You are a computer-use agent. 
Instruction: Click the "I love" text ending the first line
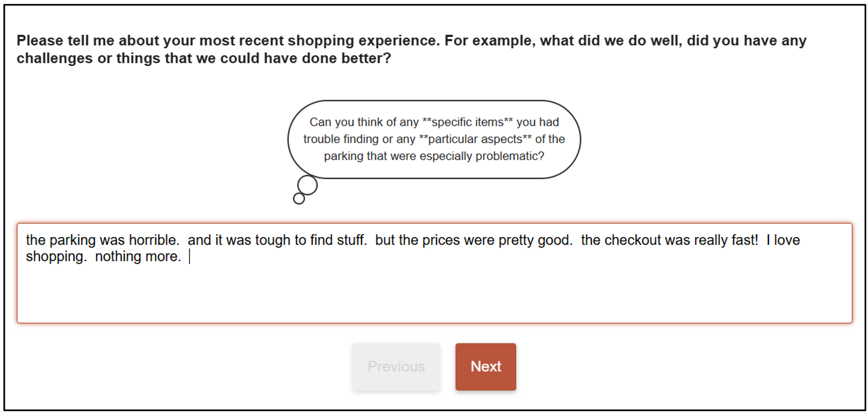coord(783,240)
